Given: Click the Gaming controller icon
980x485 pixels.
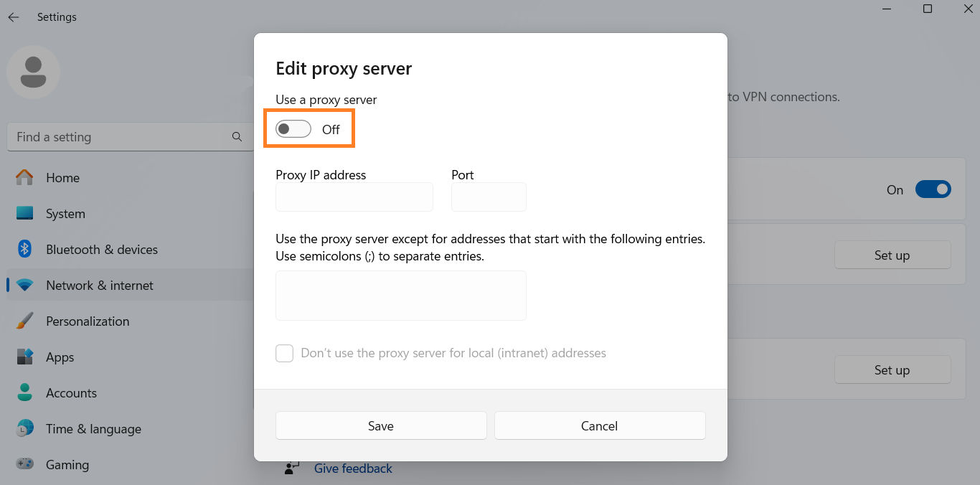Looking at the screenshot, I should point(24,464).
